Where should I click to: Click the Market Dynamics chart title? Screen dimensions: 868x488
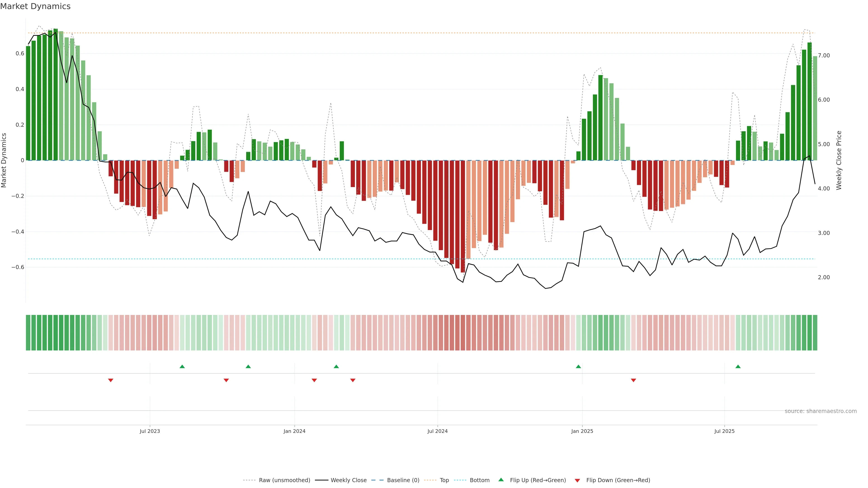point(35,6)
